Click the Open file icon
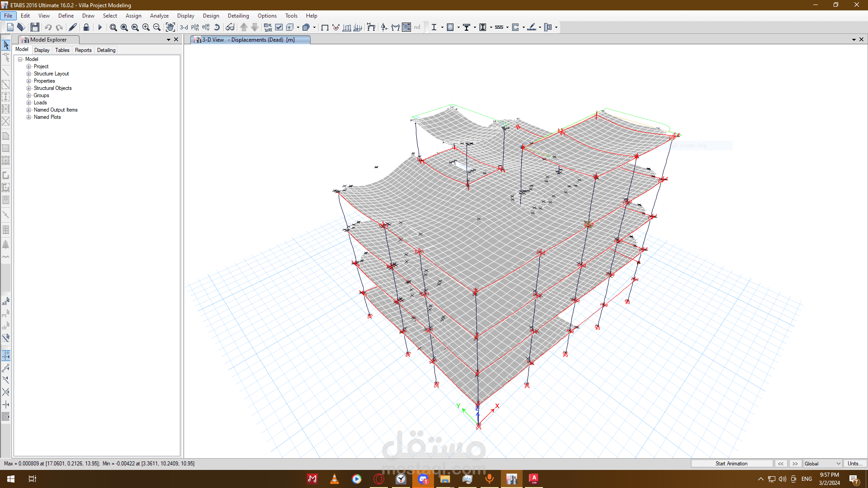Screen dimensions: 868x488 click(x=21, y=27)
